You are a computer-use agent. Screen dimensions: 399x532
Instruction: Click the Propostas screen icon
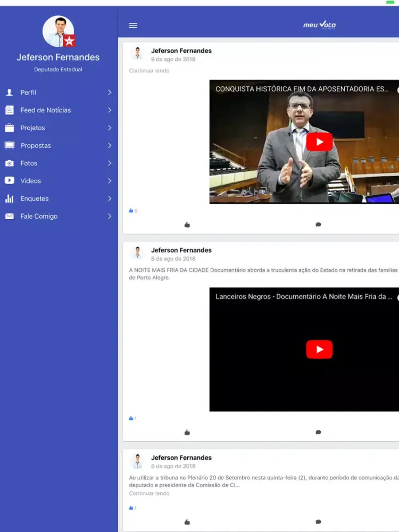[x=10, y=146]
